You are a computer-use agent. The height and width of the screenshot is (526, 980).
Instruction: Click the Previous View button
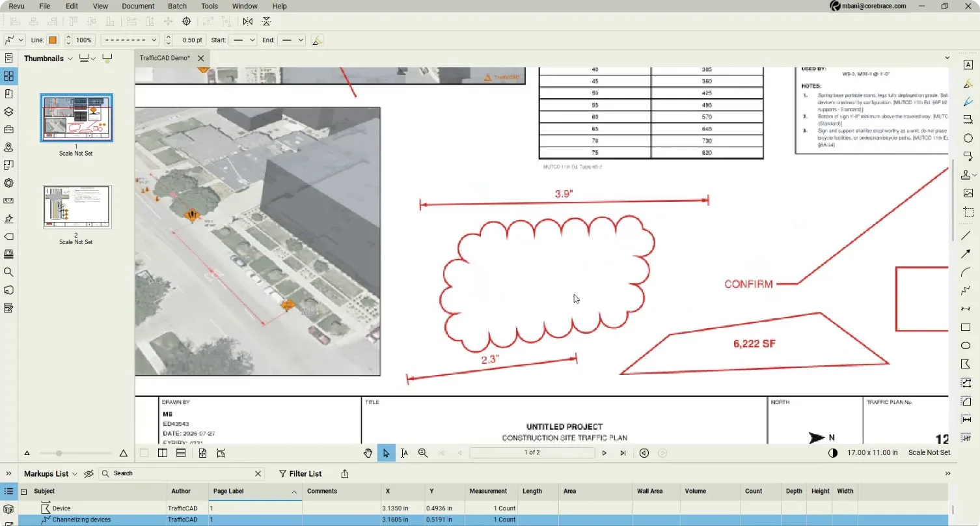pos(644,453)
